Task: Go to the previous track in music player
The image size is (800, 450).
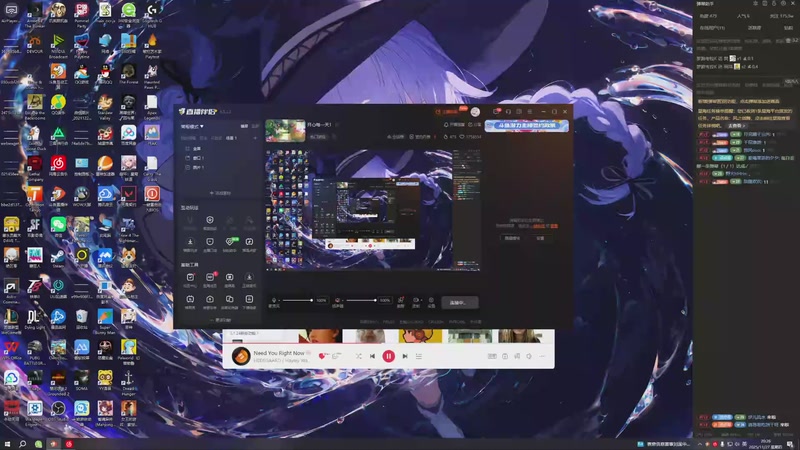Action: 372,356
